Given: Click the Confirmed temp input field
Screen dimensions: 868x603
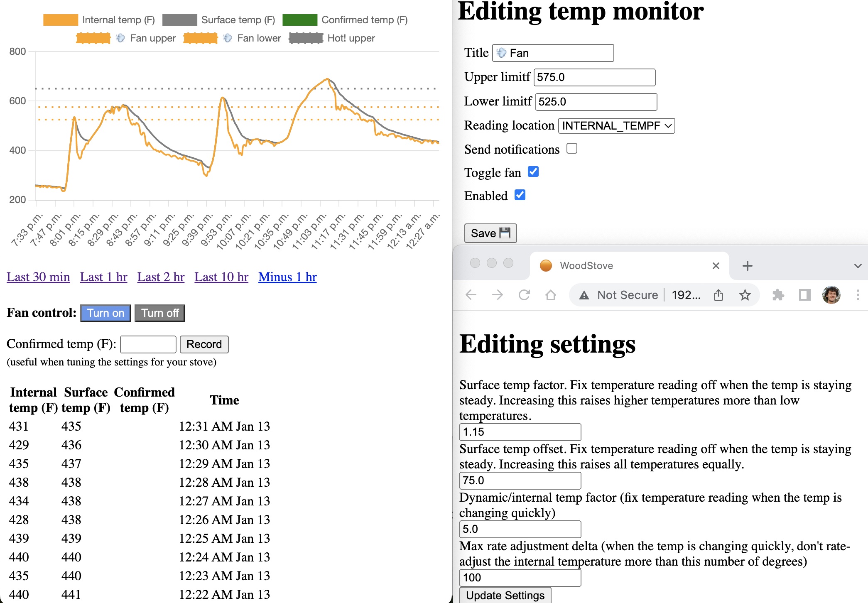Looking at the screenshot, I should [x=148, y=344].
